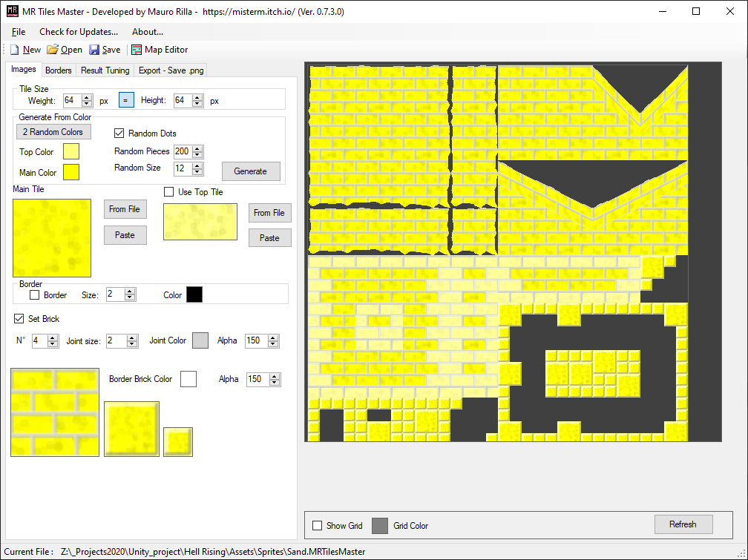Image resolution: width=748 pixels, height=560 pixels.
Task: Decrease Random Size with down arrow
Action: [198, 172]
